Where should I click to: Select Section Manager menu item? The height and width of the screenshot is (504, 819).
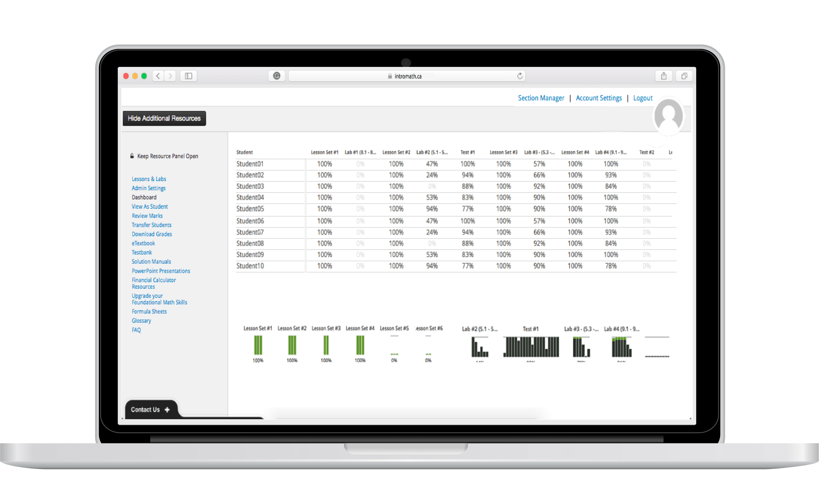(539, 98)
